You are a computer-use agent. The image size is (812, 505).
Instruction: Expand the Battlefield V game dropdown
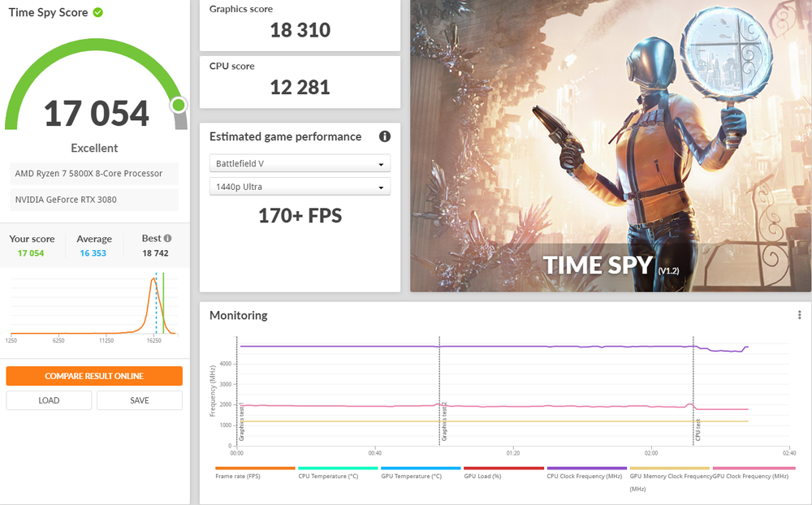[300, 164]
